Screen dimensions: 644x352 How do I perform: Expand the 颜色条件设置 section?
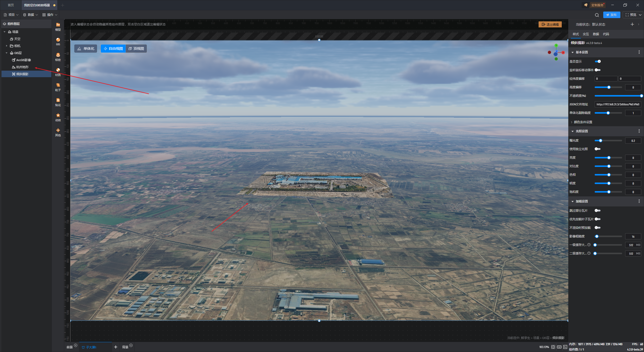coord(583,122)
